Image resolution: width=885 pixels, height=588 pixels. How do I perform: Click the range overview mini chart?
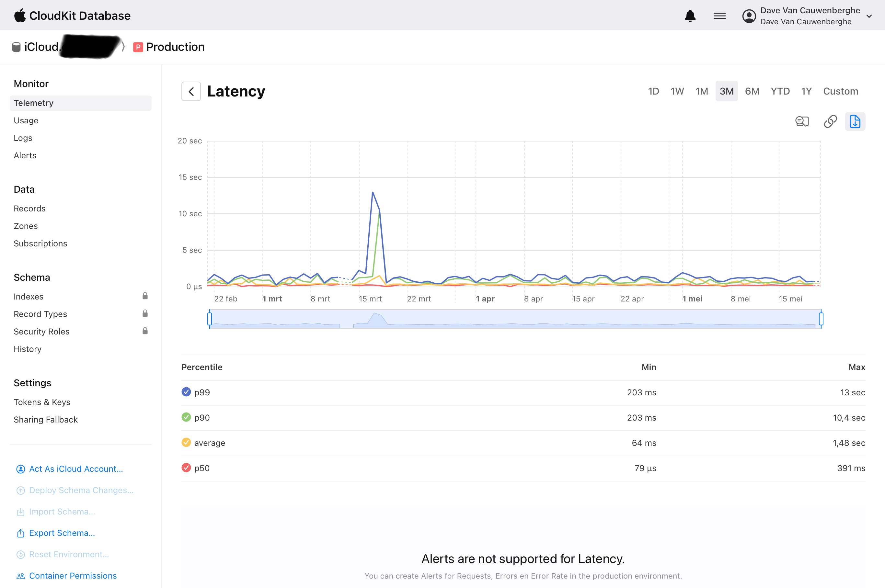[515, 319]
